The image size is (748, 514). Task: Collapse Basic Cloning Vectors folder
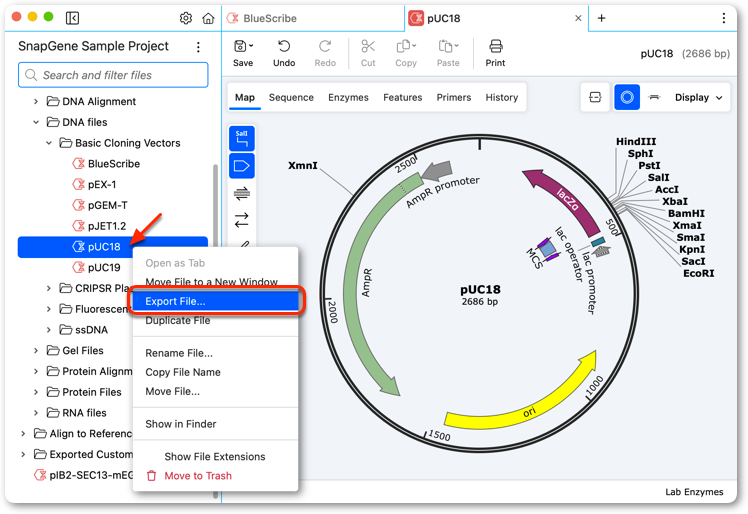[x=49, y=143]
